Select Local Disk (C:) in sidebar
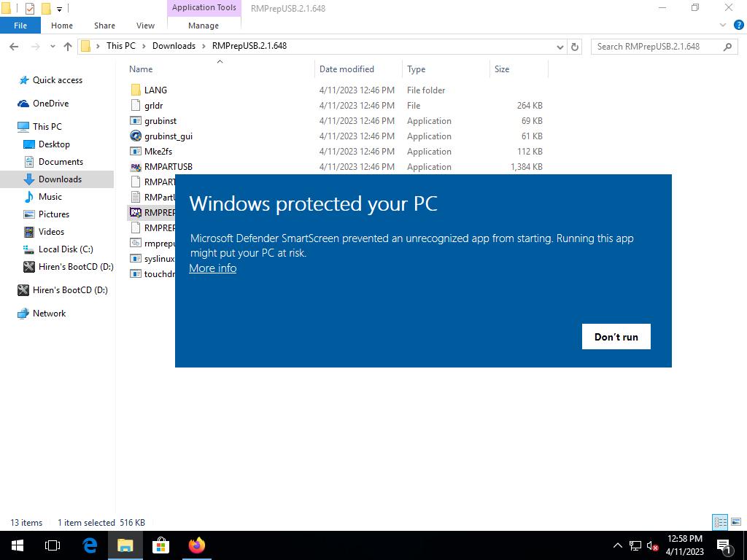The height and width of the screenshot is (560, 747). click(65, 249)
